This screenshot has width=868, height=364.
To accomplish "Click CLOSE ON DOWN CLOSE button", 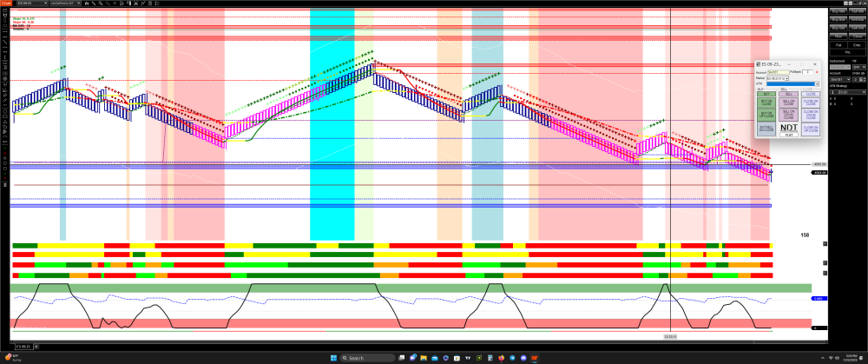I will tap(811, 116).
